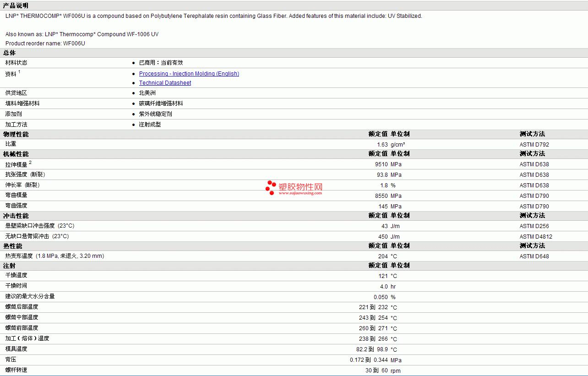
Task: Click the 抗张强度 (断裂) label
Action: click(25, 174)
